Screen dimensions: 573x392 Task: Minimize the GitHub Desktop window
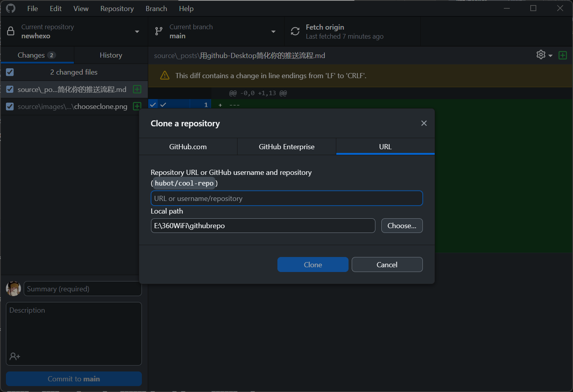click(507, 8)
